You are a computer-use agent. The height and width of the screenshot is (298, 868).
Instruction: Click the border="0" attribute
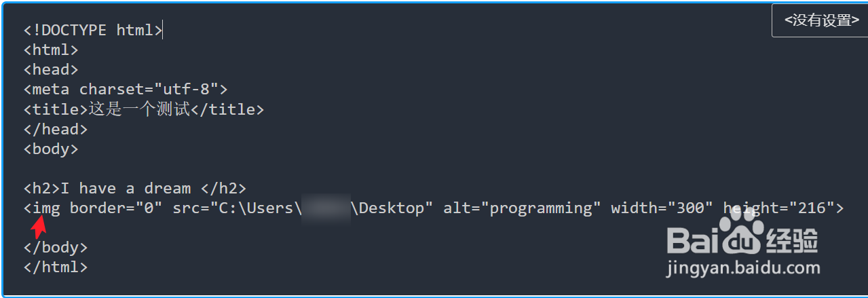pyautogui.click(x=116, y=208)
